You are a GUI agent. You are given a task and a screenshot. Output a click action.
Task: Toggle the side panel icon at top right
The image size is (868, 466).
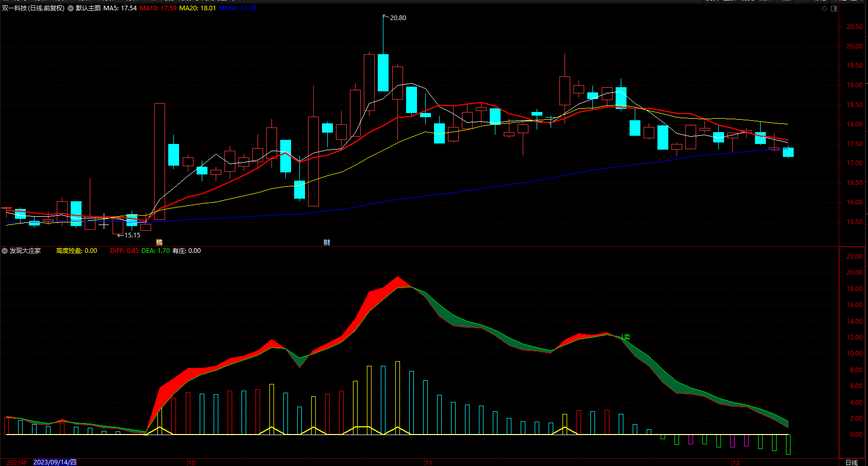834,9
